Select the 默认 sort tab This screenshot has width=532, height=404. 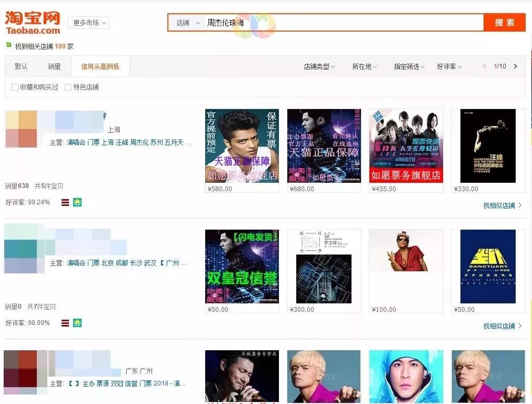pos(21,66)
